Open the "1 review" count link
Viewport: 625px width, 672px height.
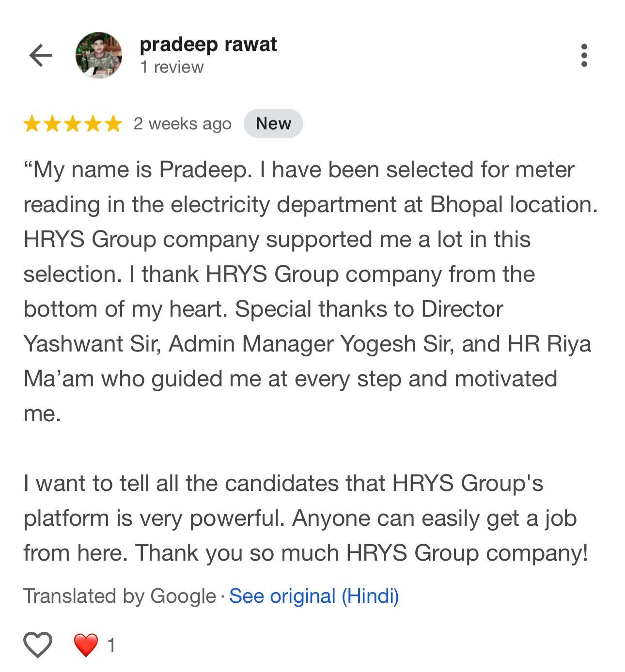coord(172,67)
